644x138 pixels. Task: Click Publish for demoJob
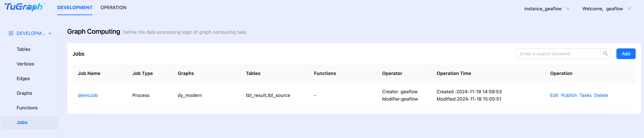[569, 95]
